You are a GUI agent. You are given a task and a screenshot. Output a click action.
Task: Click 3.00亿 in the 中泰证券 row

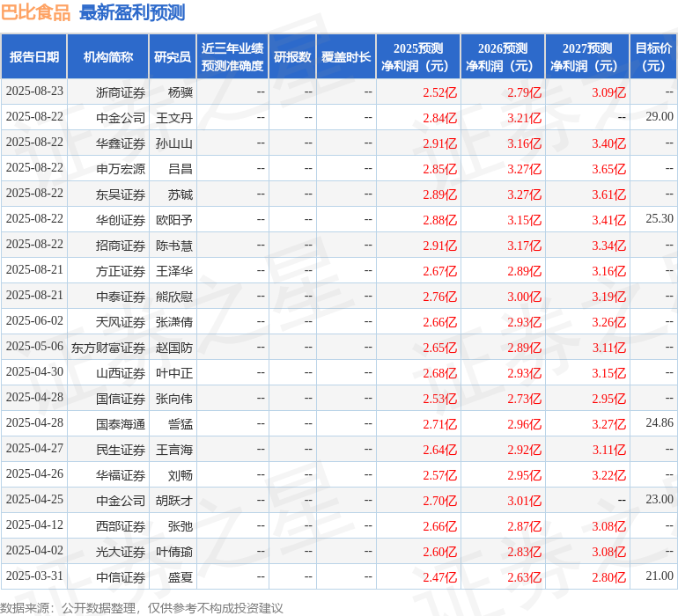(525, 297)
